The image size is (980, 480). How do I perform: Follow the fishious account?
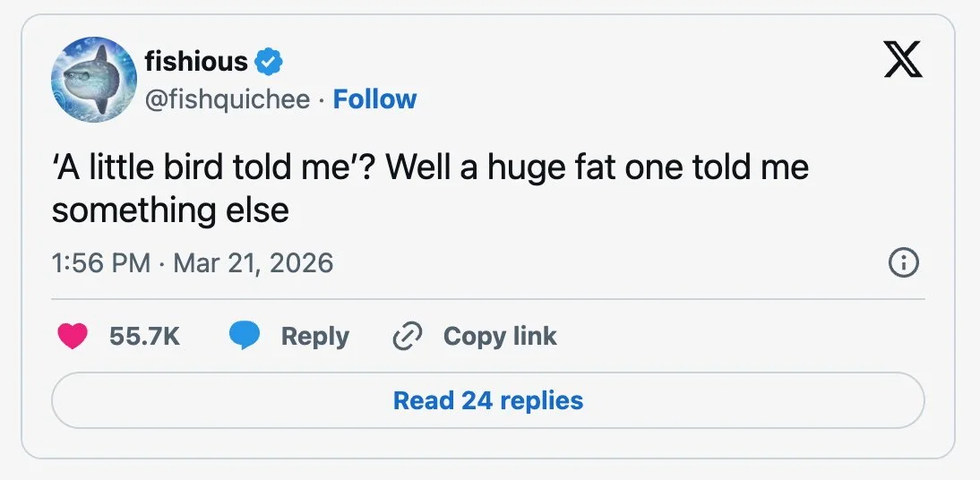click(x=374, y=99)
